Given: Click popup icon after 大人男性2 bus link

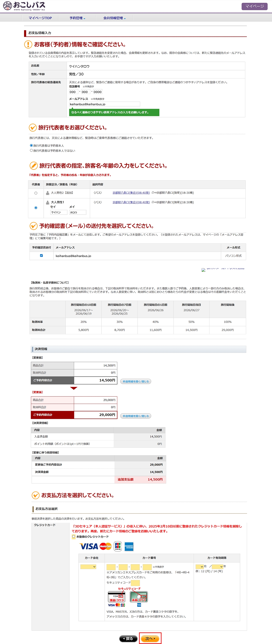Looking at the screenshot, I should 153,193.
